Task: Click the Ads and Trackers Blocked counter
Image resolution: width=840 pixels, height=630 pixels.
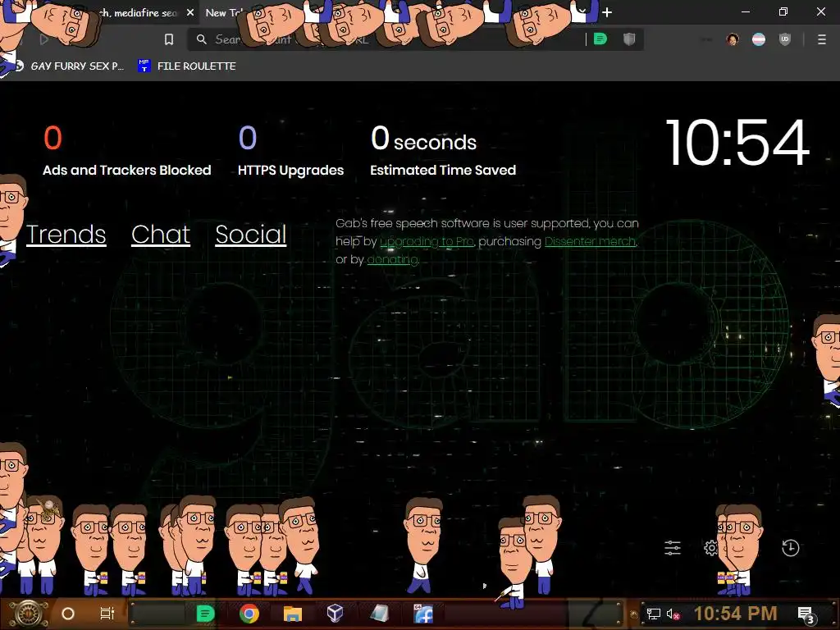Action: pyautogui.click(x=127, y=151)
